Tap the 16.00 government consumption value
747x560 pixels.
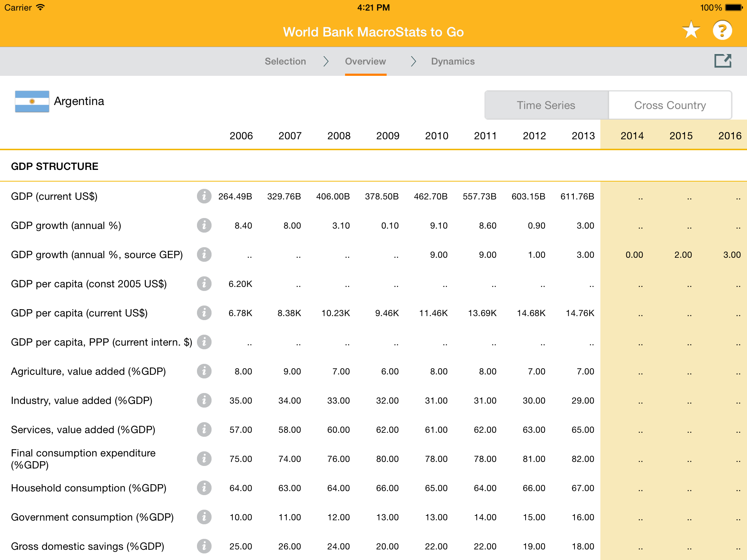[x=583, y=517]
